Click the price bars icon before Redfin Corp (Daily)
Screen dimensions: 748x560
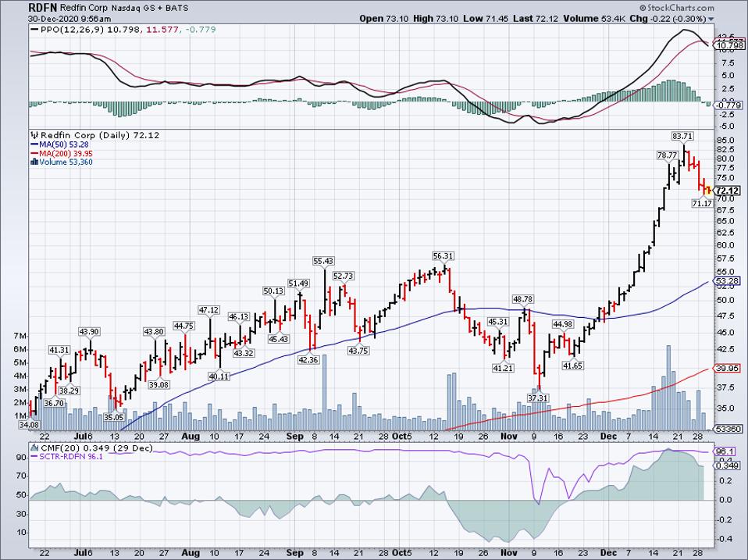pos(35,135)
